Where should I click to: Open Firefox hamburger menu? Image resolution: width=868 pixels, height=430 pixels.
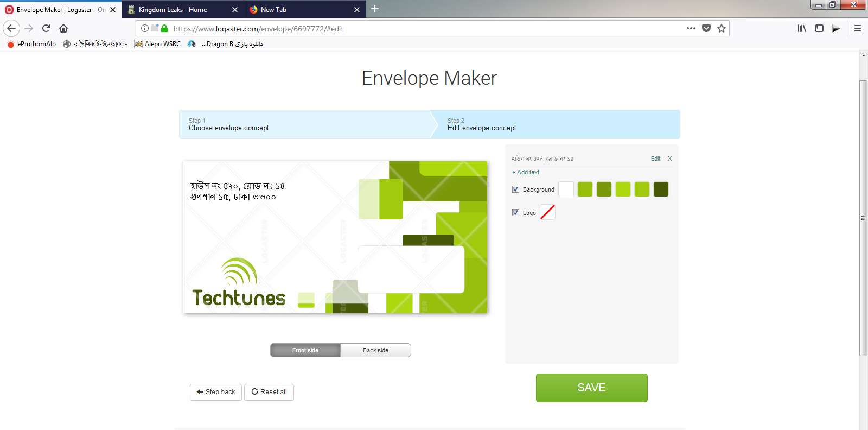tap(858, 28)
